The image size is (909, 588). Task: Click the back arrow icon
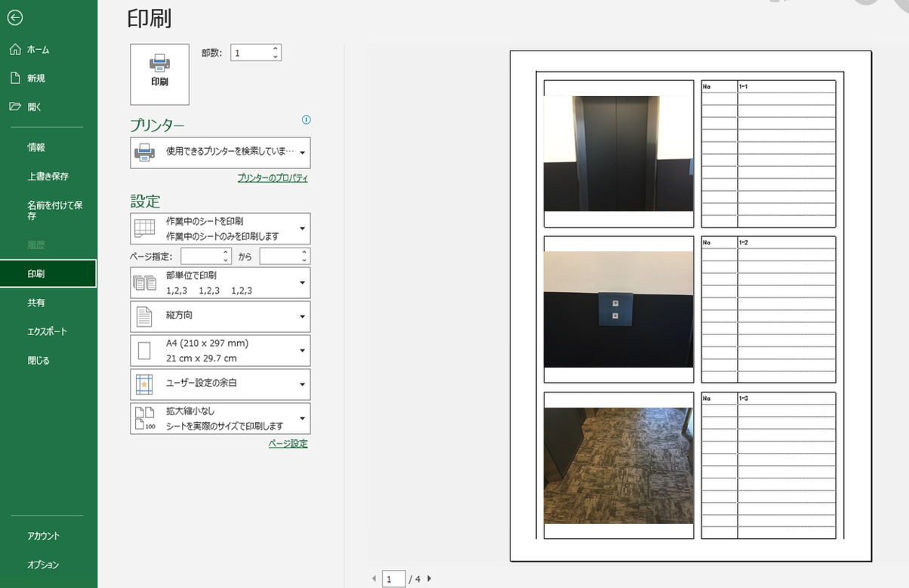coord(15,18)
